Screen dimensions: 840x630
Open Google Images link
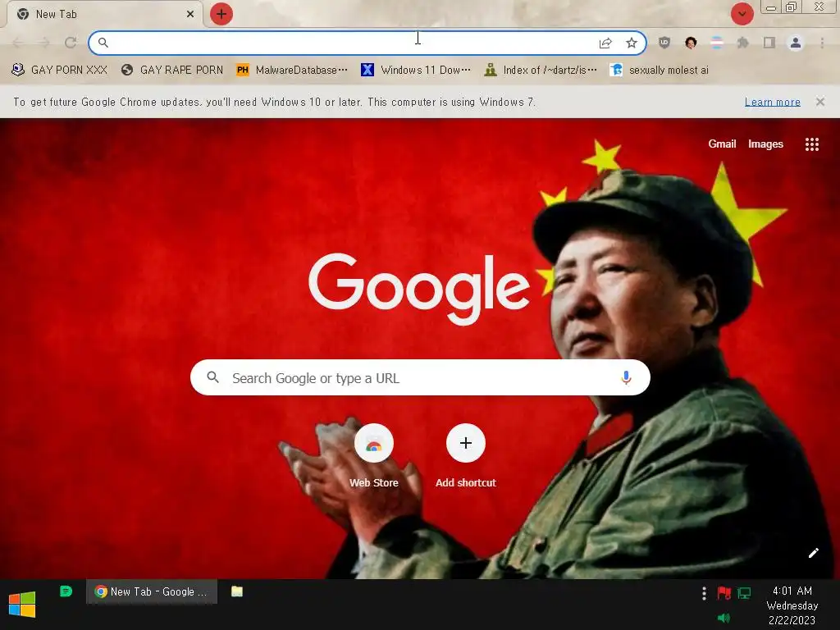coord(765,144)
